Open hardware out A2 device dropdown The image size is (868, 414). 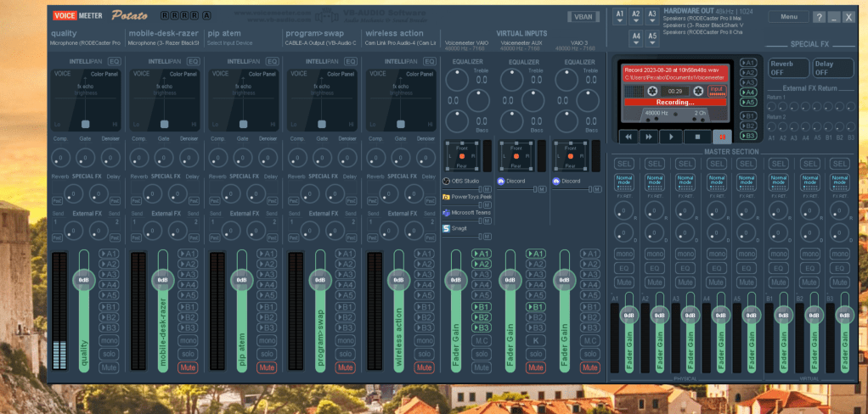[x=636, y=17]
